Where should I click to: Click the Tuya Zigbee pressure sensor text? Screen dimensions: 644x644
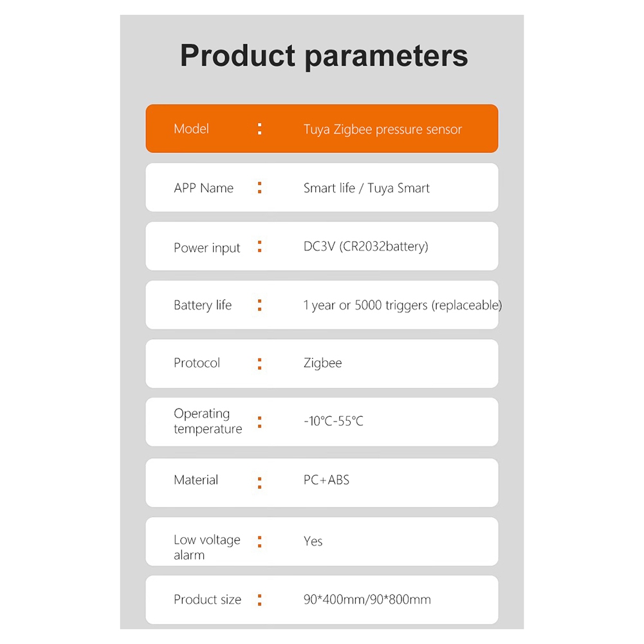382,129
